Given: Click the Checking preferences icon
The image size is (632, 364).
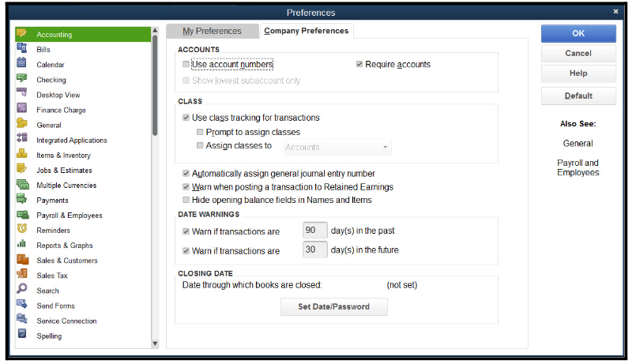Looking at the screenshot, I should [22, 79].
